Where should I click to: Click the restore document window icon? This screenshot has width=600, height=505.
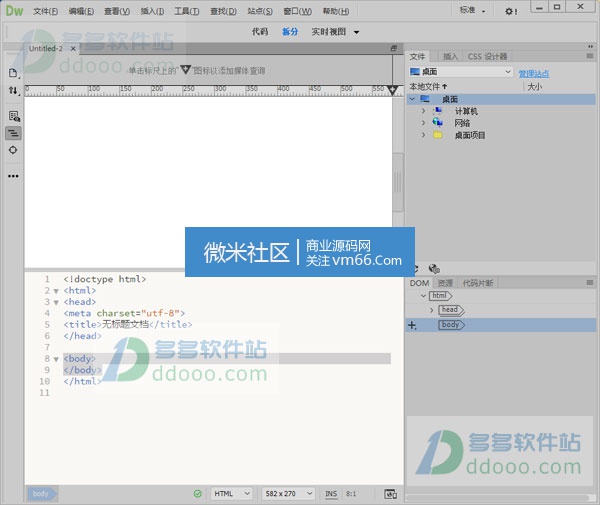click(394, 48)
